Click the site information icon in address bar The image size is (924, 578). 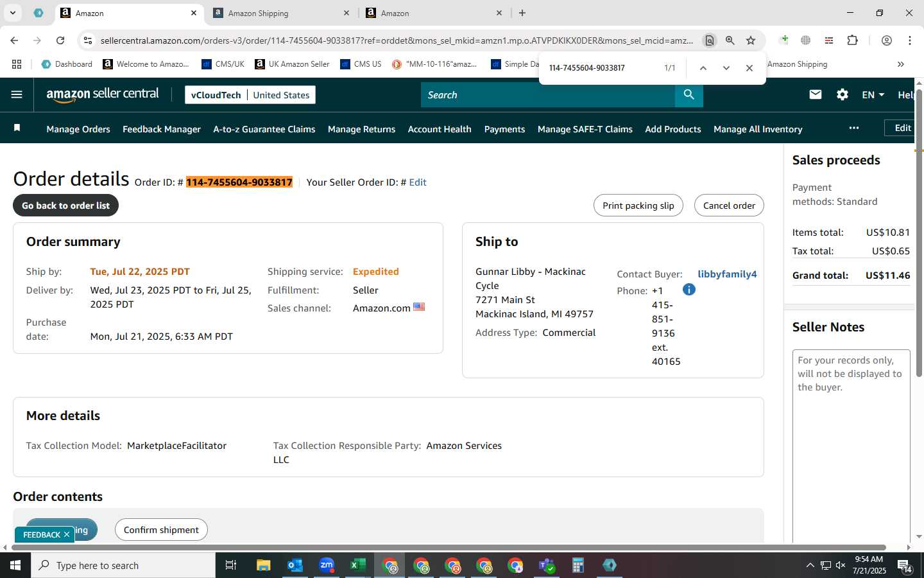pyautogui.click(x=87, y=40)
